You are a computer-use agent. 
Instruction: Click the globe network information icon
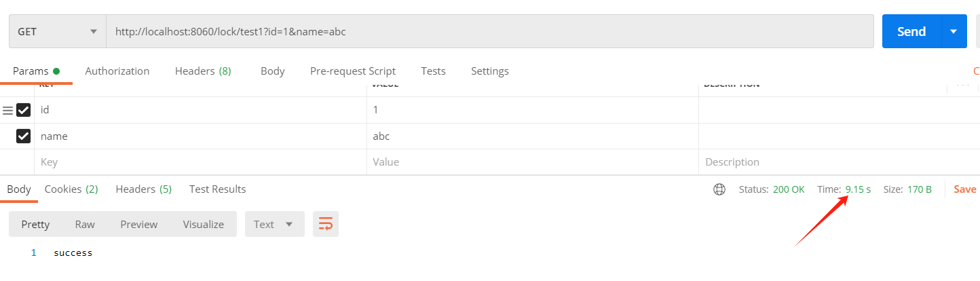(719, 189)
